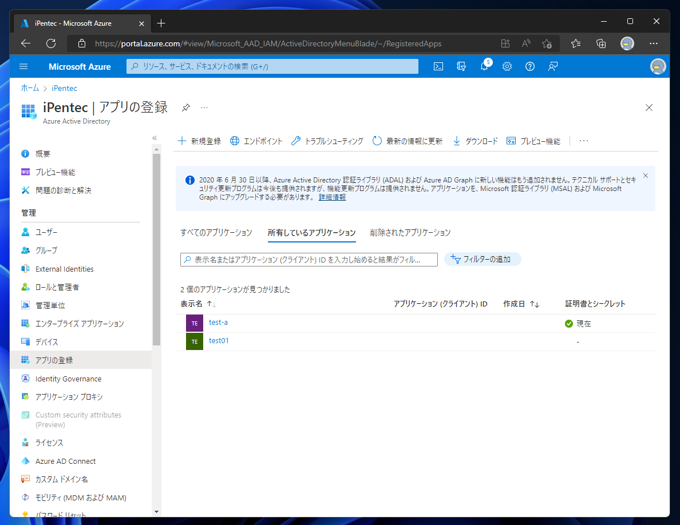The height and width of the screenshot is (525, 680).
Task: Pin the iPentec blade with the pin icon
Action: [x=186, y=107]
